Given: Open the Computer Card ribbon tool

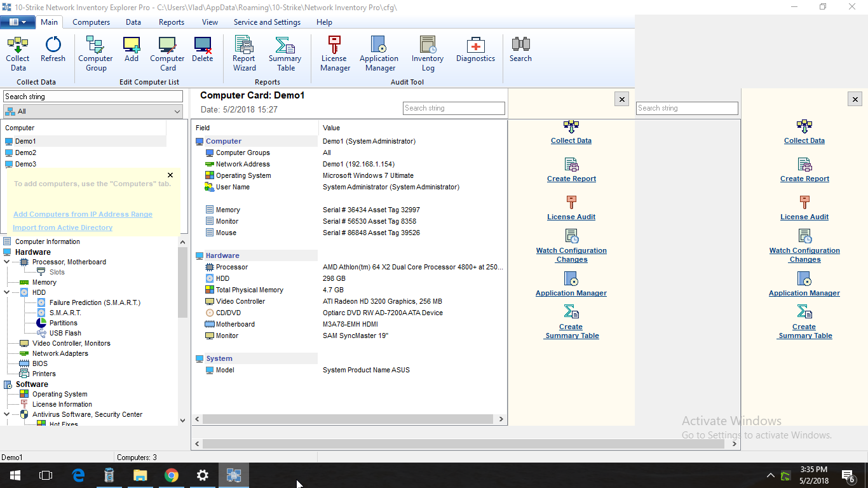Looking at the screenshot, I should (168, 53).
